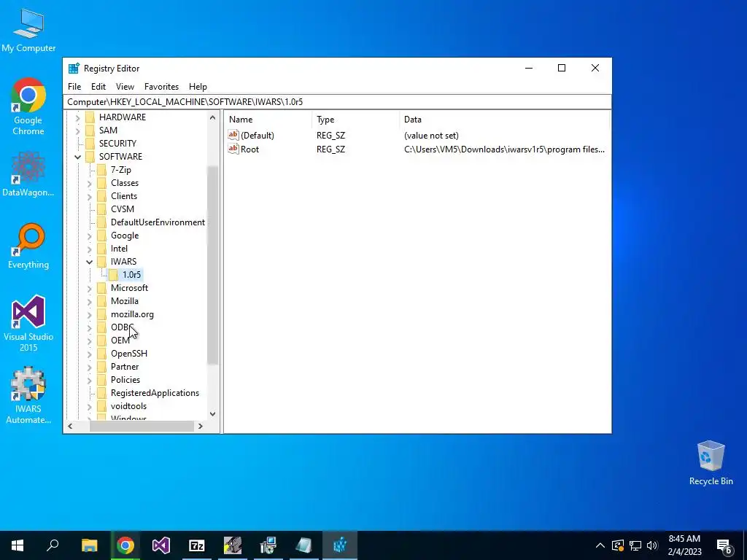Image resolution: width=747 pixels, height=560 pixels.
Task: Select the HARDWARE folder icon
Action: point(90,117)
